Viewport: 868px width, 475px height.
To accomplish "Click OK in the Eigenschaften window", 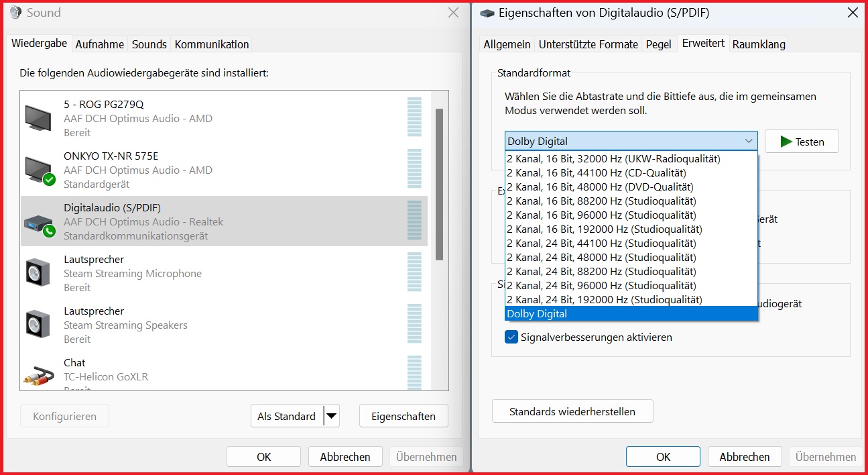I will (663, 457).
